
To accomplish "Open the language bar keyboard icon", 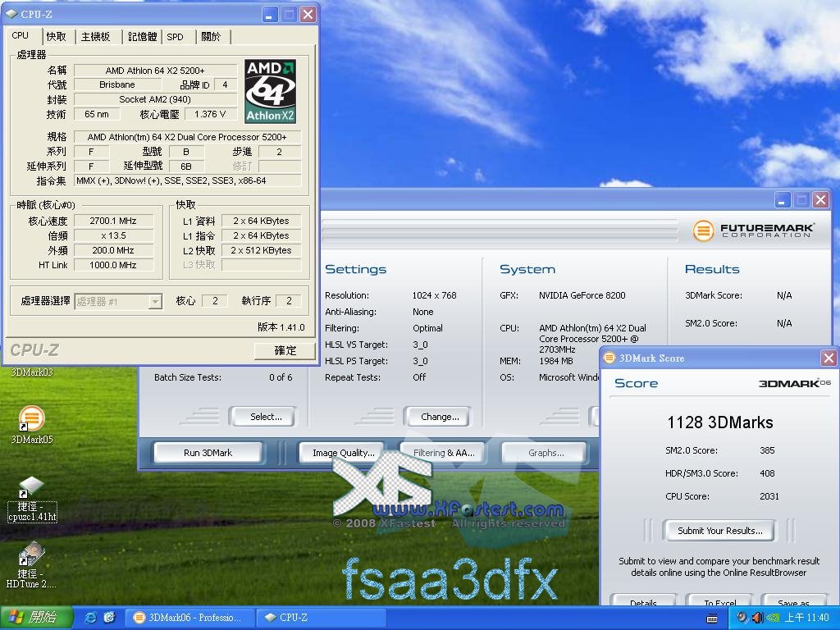I will (710, 618).
